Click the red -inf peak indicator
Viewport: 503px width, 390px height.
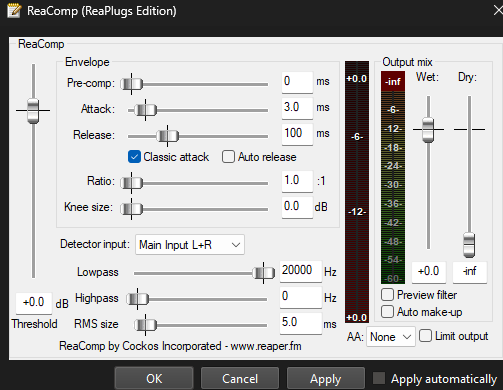click(393, 81)
